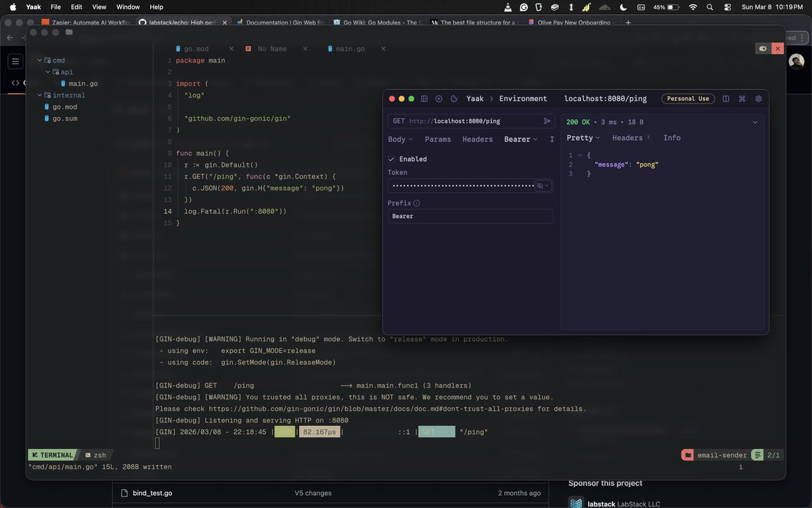The width and height of the screenshot is (812, 508).
Task: Reveal the hidden Token value
Action: coord(539,185)
